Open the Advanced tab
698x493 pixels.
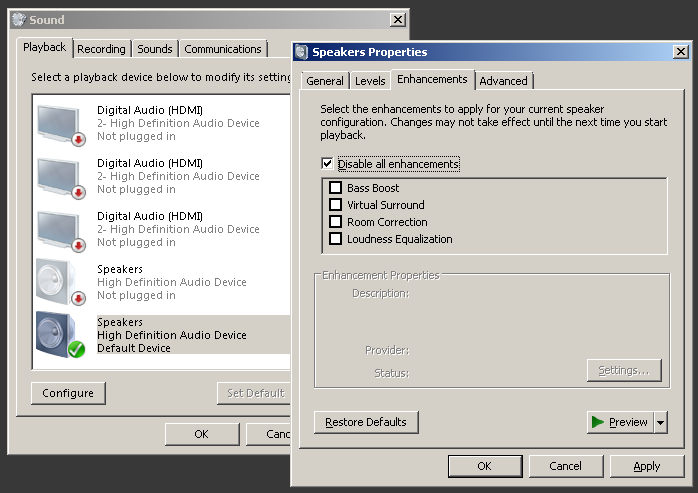pyautogui.click(x=503, y=81)
